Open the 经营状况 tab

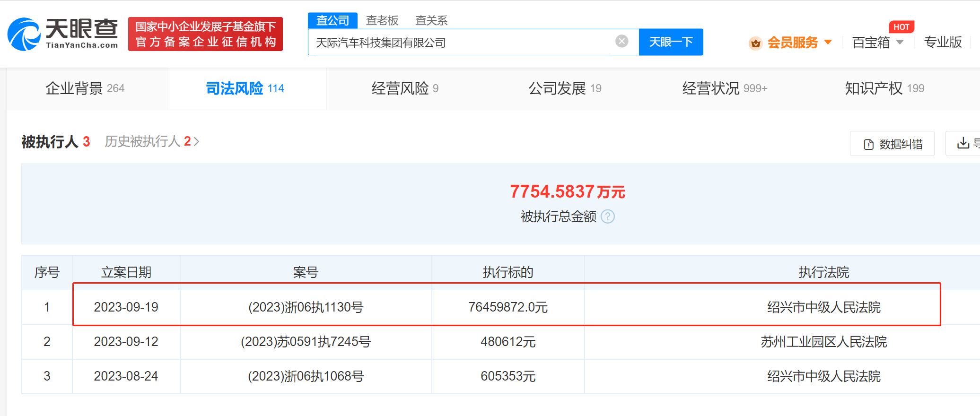pyautogui.click(x=725, y=88)
